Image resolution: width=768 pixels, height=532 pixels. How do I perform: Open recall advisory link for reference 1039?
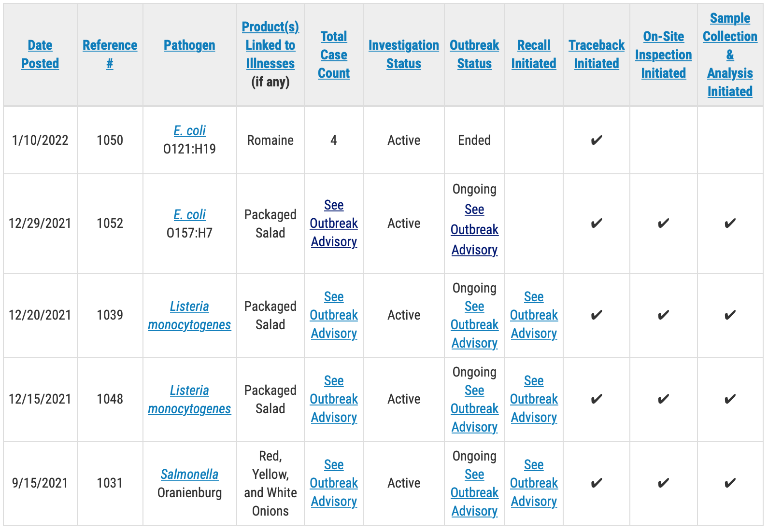[534, 315]
